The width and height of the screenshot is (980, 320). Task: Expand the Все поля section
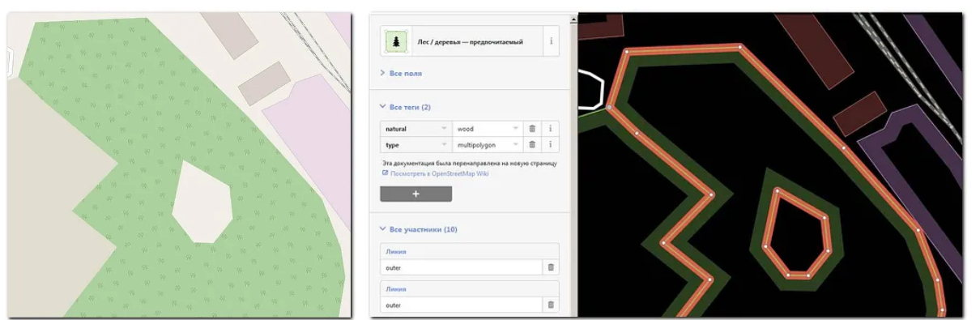401,73
